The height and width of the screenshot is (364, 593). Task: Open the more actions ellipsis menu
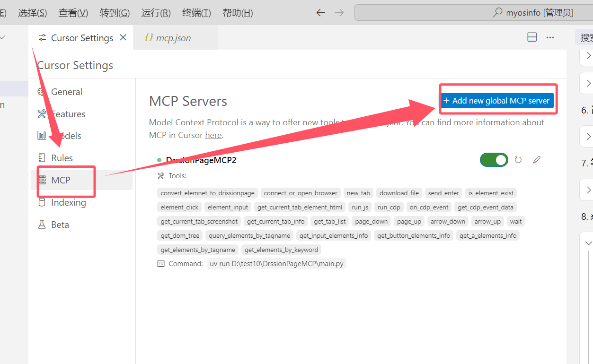point(550,37)
